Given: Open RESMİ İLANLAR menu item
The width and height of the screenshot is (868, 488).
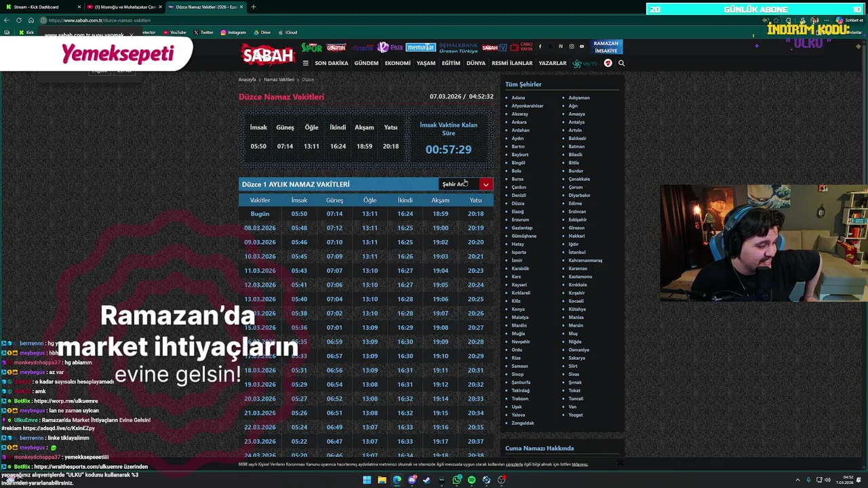Looking at the screenshot, I should click(512, 63).
